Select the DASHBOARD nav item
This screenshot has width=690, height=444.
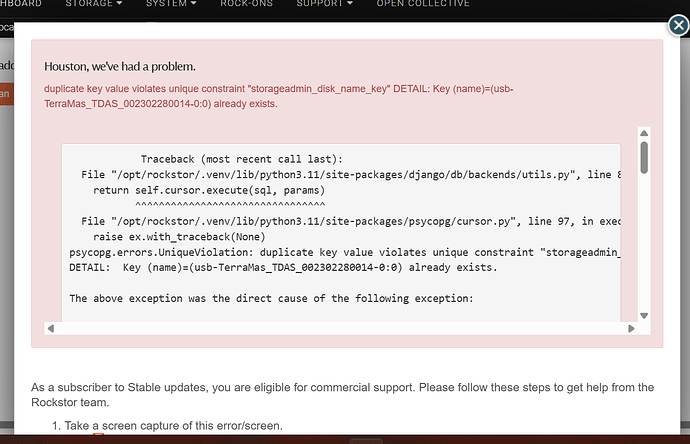click(x=21, y=4)
